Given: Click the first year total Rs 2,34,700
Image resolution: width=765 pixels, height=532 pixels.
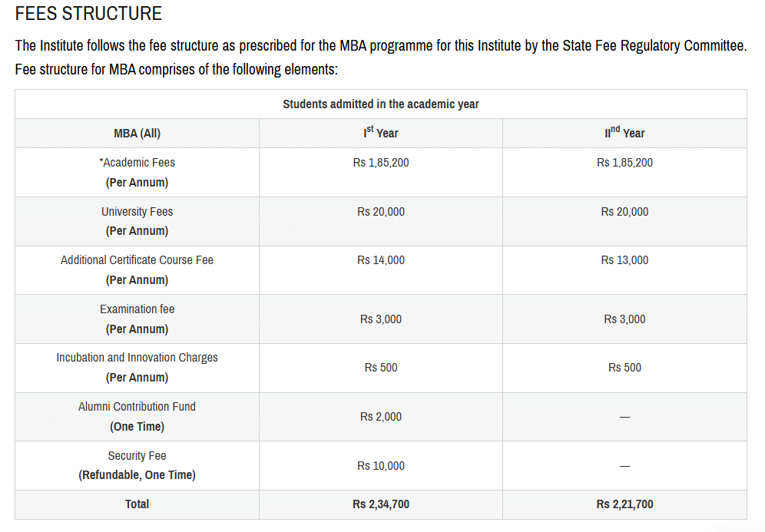Looking at the screenshot, I should point(380,504).
